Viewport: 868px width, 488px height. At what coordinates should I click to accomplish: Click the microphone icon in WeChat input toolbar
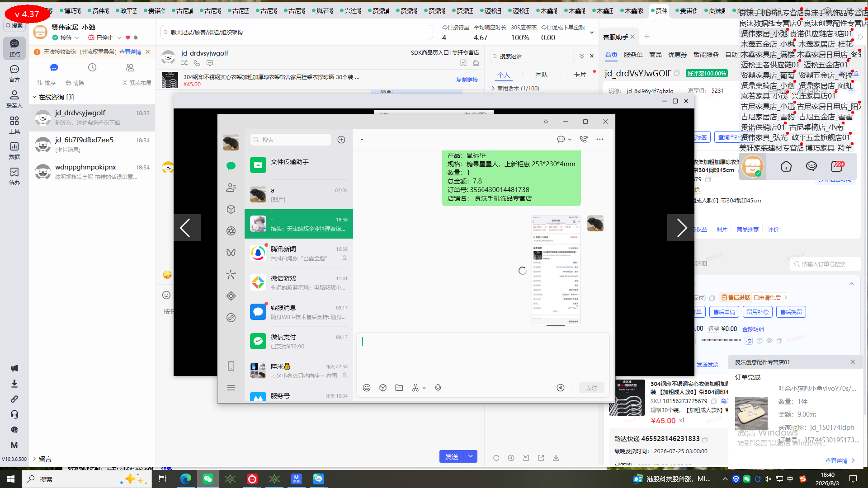click(438, 388)
